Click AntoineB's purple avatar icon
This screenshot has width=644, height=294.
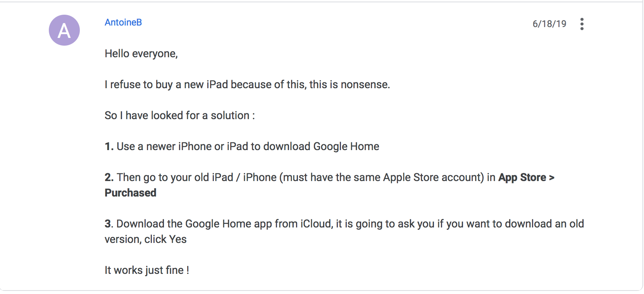pos(64,30)
